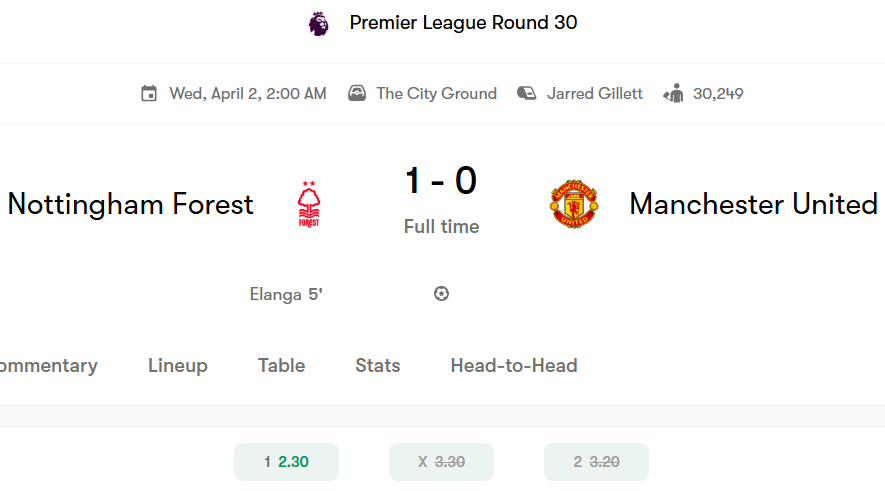Click the referee whistle icon beside Jarred Gillett
The image size is (885, 491).
527,93
